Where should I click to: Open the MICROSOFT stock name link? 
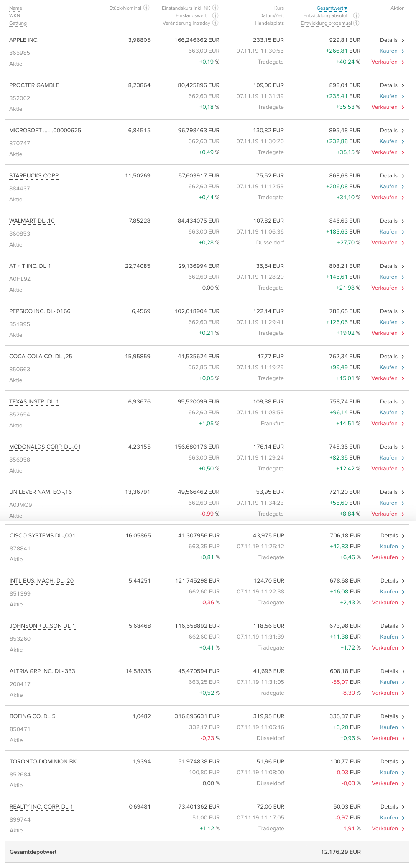(x=45, y=131)
